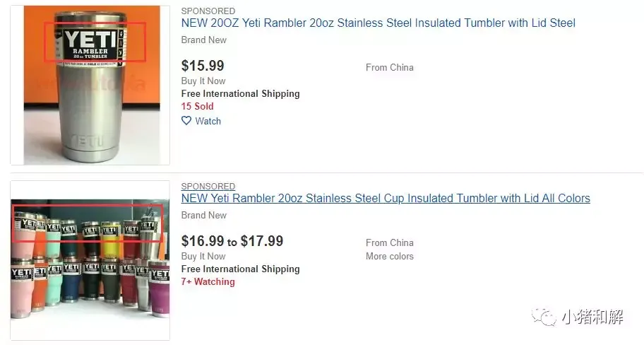Click second listing's Free International Shipping text

coord(241,269)
